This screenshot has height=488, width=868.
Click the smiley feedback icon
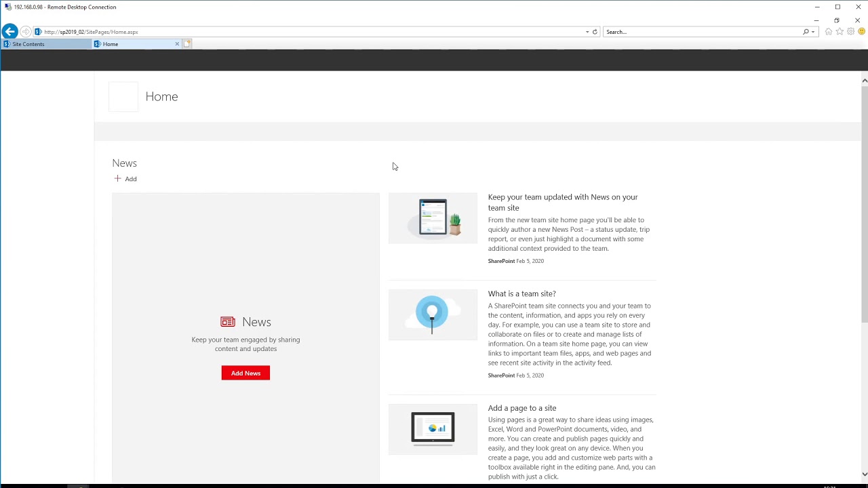[861, 32]
